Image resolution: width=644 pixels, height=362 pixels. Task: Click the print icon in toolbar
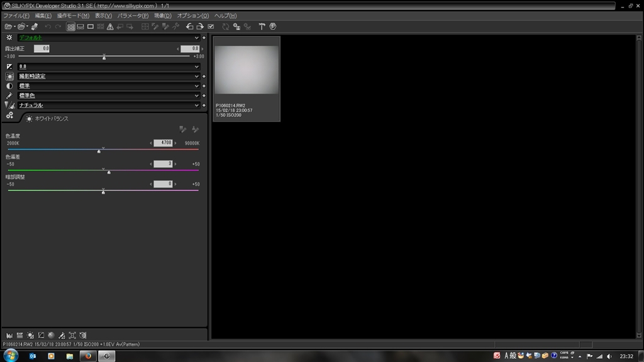pyautogui.click(x=35, y=26)
